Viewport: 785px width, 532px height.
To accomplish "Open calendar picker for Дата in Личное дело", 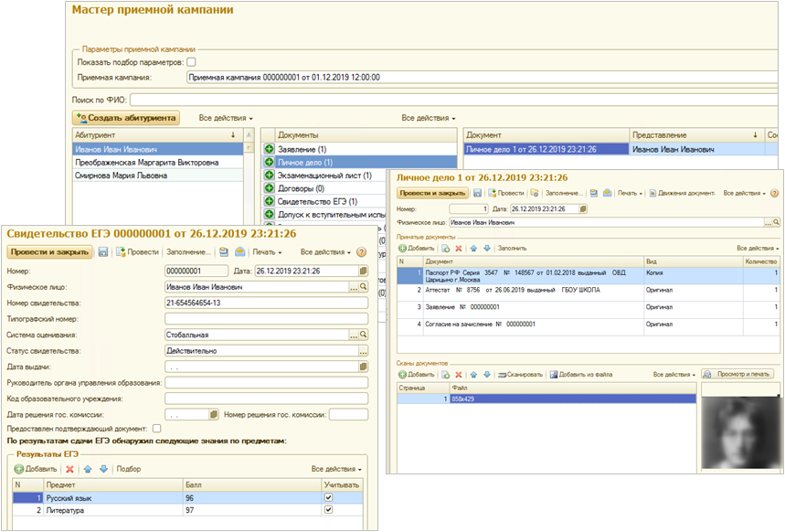I will click(583, 209).
